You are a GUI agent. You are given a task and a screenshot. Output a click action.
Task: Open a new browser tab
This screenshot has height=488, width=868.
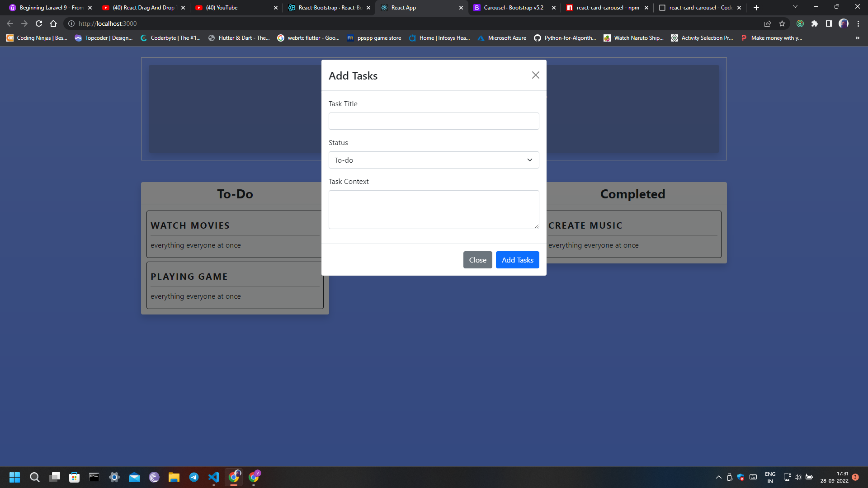756,8
